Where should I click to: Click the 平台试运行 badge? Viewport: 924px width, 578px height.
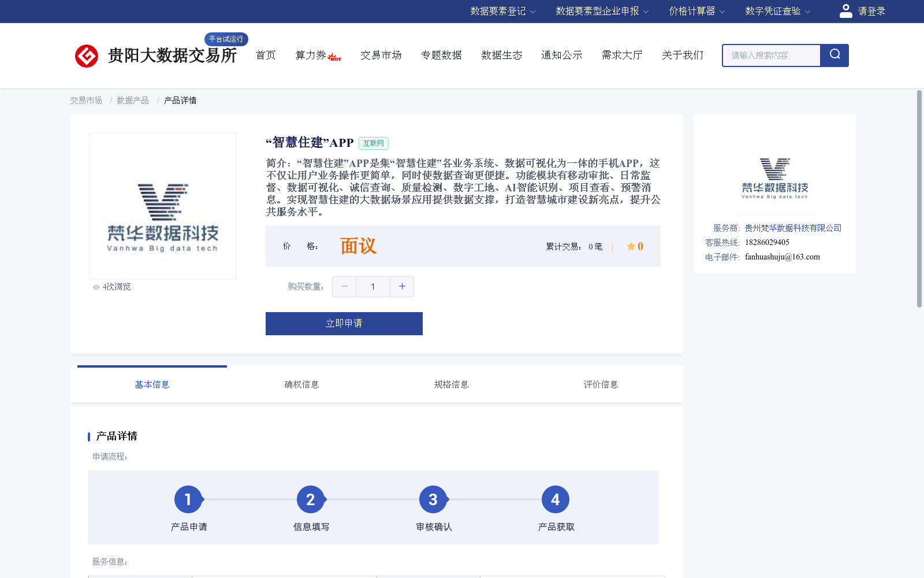coord(226,39)
